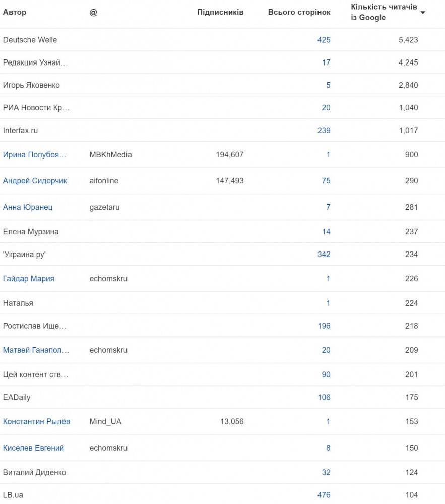Click the @ column header
Viewport: 445px width, 504px height.
click(93, 13)
